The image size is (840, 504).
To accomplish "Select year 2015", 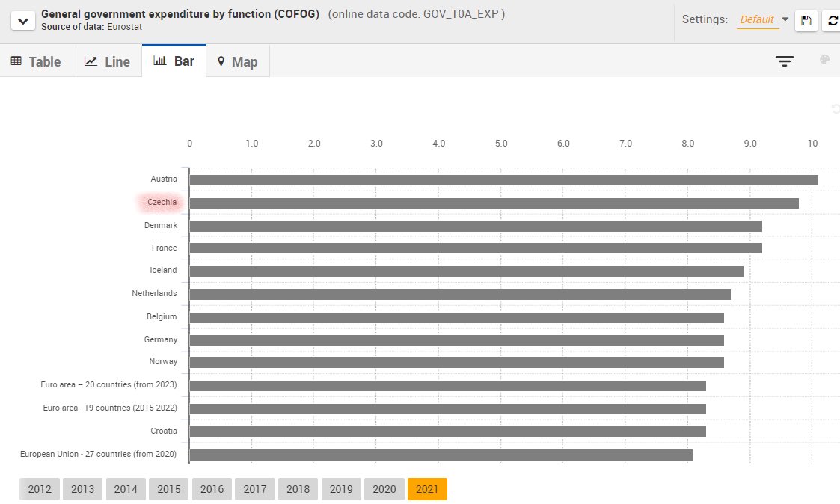I will click(169, 489).
